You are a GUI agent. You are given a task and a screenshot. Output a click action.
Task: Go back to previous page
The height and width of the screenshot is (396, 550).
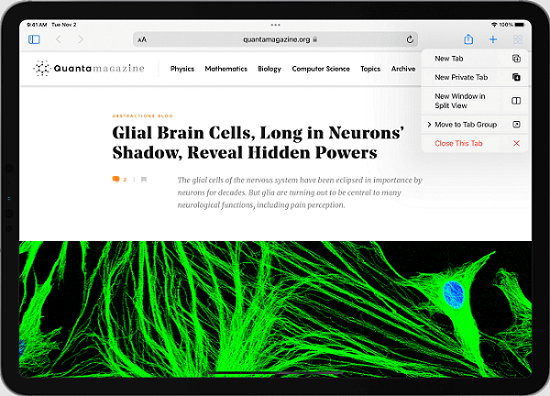pyautogui.click(x=59, y=39)
